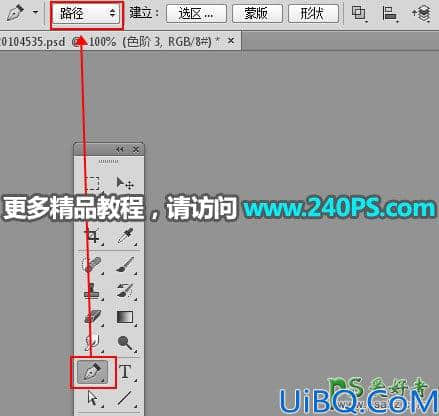Select the Clone Stamp tool
Image resolution: width=439 pixels, height=416 pixels.
click(x=92, y=291)
